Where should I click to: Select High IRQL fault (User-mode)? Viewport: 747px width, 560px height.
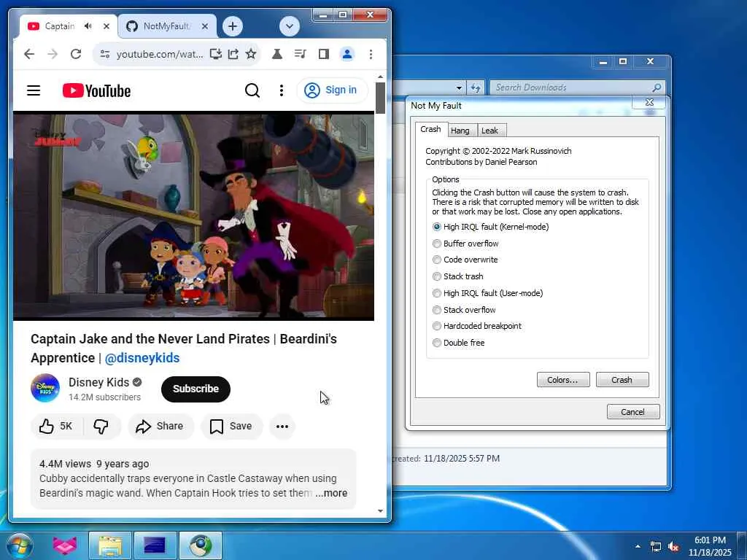[487, 293]
